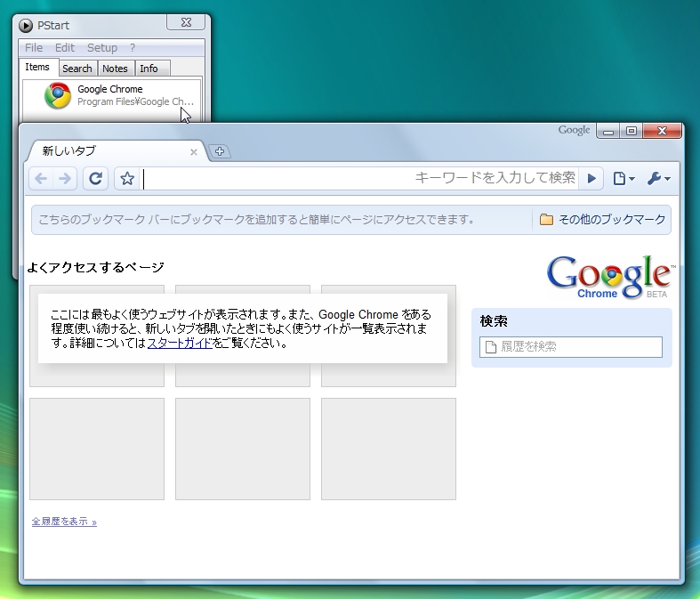Bookmark this page with the star icon
700x599 pixels.
[x=127, y=179]
